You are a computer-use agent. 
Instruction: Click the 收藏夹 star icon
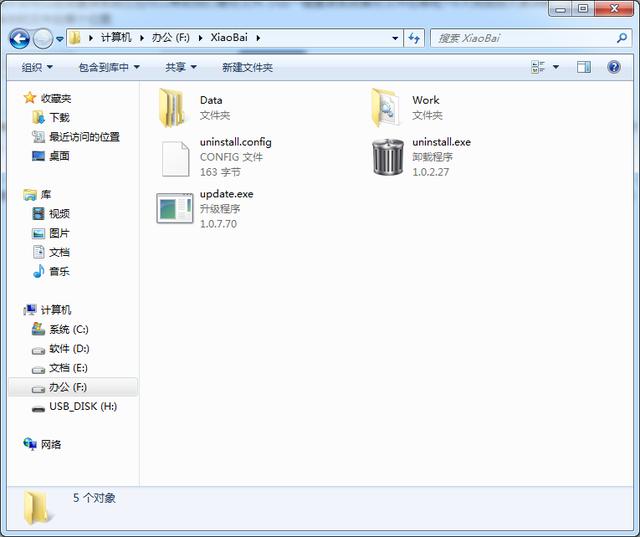tap(29, 98)
